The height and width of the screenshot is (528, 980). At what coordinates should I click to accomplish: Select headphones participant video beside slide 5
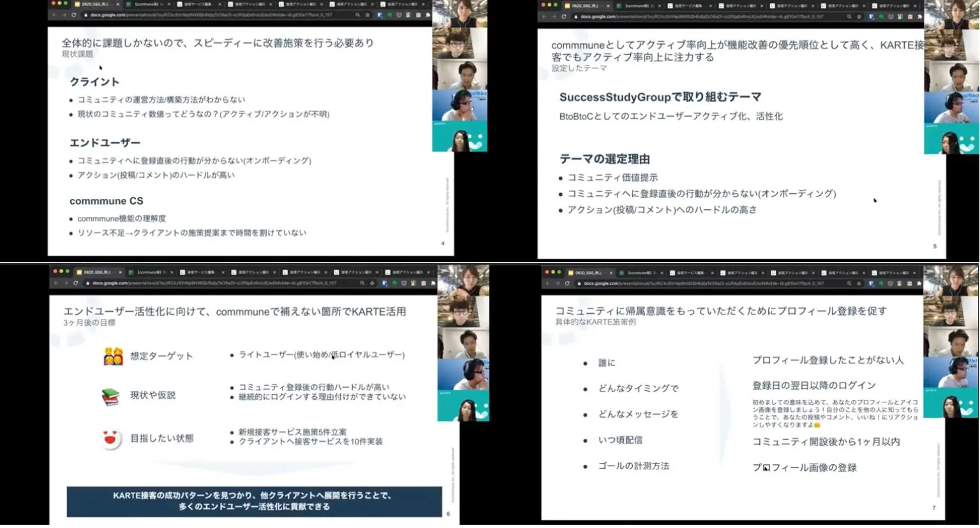pyautogui.click(x=951, y=108)
